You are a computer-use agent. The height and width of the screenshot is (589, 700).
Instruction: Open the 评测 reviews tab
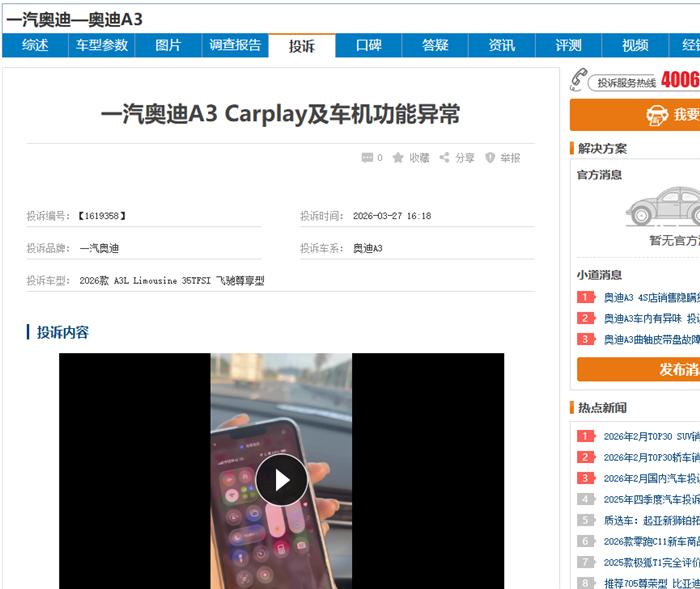(568, 45)
